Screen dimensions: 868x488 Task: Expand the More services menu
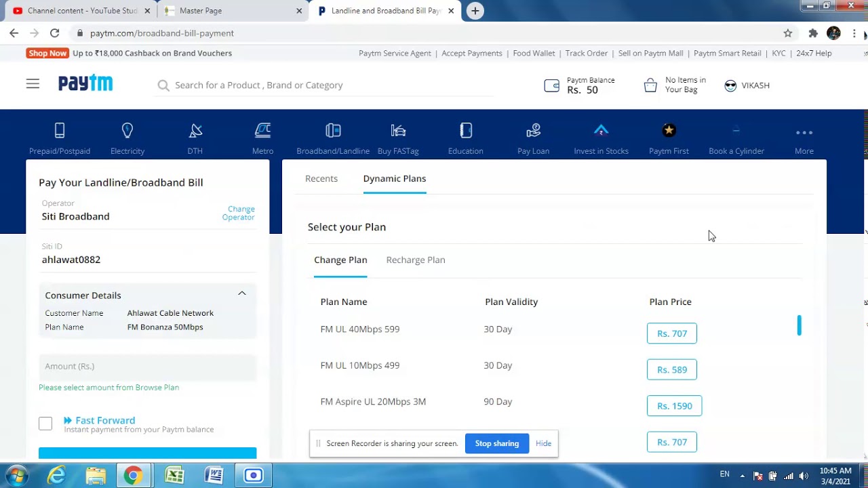[x=804, y=139]
